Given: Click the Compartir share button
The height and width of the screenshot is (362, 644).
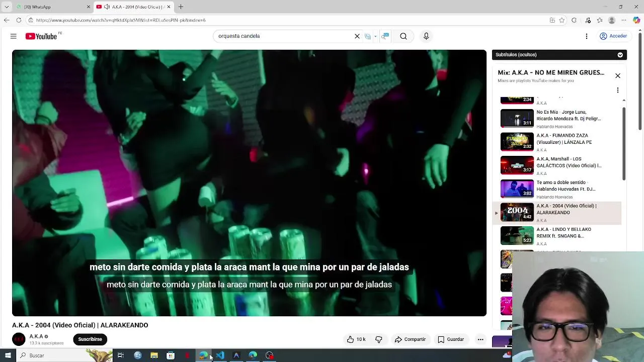Looking at the screenshot, I should click(410, 339).
